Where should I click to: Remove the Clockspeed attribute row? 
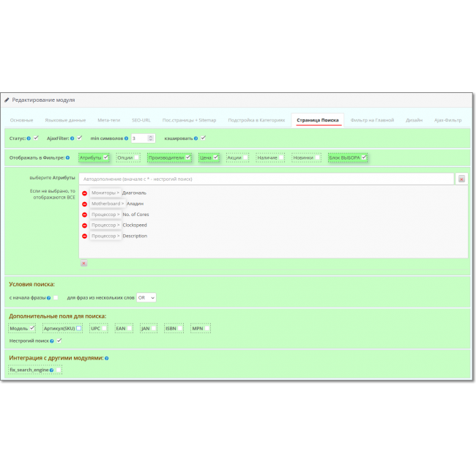[84, 226]
